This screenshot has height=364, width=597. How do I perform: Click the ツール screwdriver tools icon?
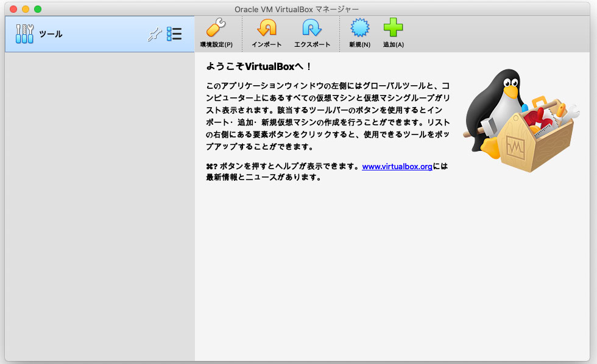24,34
